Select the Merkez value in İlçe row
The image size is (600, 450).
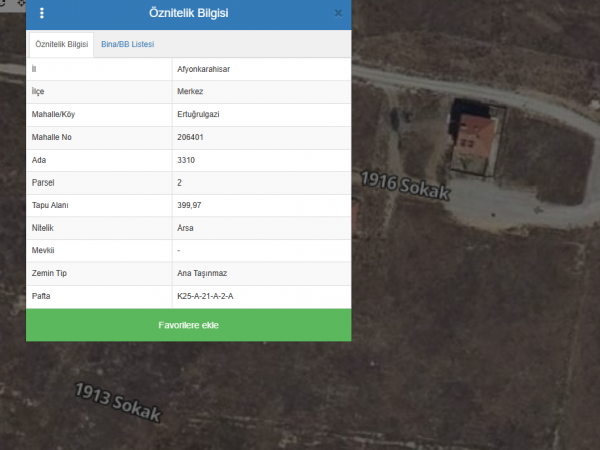(191, 92)
